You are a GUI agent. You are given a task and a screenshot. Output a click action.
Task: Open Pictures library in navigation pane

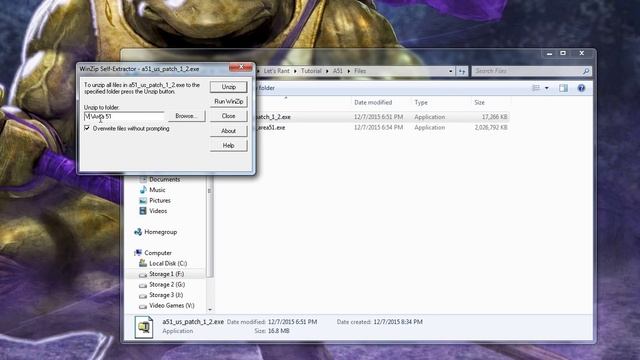pyautogui.click(x=160, y=200)
